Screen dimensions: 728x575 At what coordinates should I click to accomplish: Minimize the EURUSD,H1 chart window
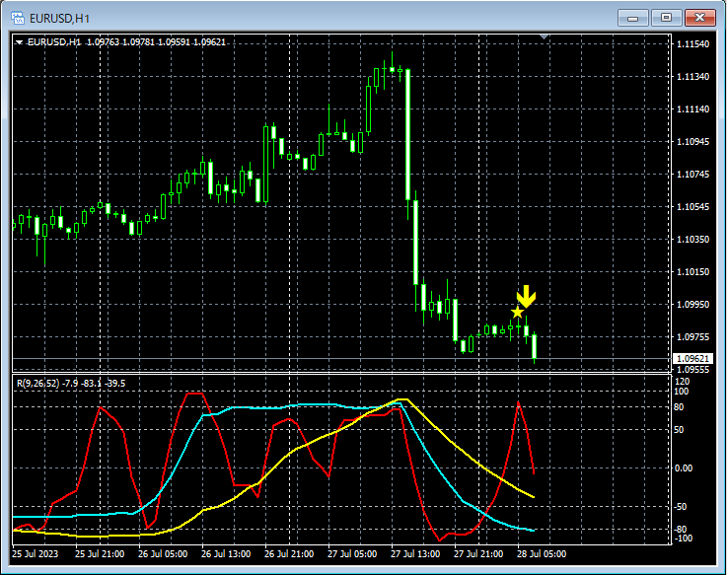coord(633,18)
